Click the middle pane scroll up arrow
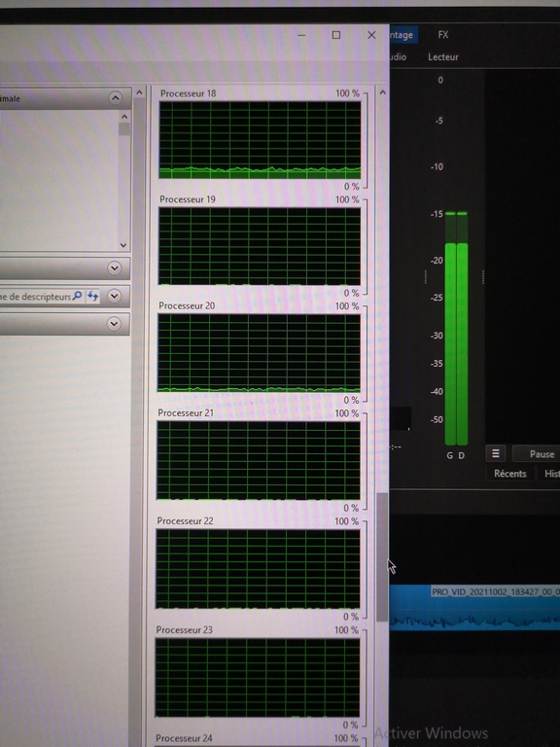The image size is (560, 747). (140, 92)
